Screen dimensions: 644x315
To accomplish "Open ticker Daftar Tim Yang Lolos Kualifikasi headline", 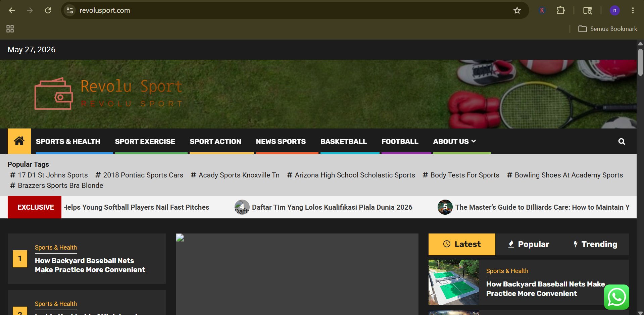I will (332, 207).
